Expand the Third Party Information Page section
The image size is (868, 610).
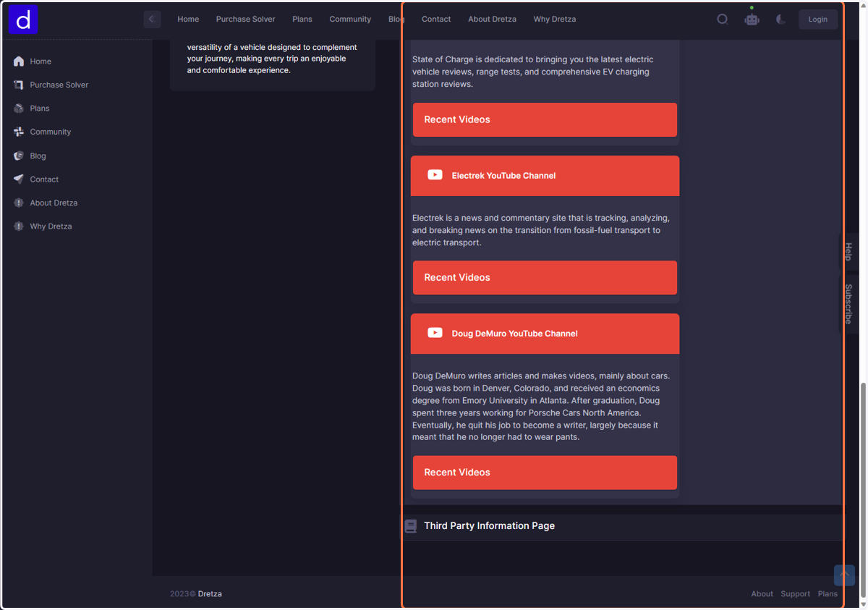pos(623,526)
